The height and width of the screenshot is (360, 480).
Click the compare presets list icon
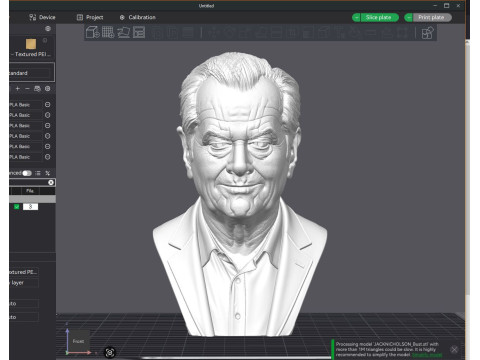click(x=38, y=173)
